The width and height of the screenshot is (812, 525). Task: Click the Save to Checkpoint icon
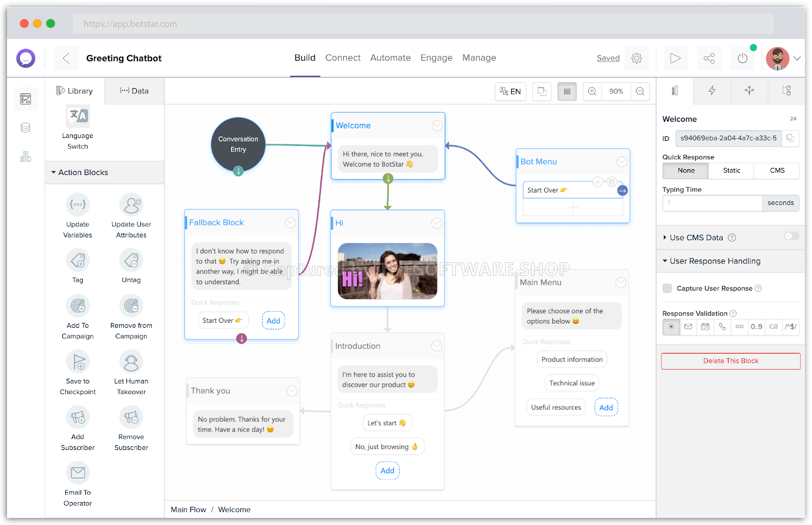coord(78,361)
